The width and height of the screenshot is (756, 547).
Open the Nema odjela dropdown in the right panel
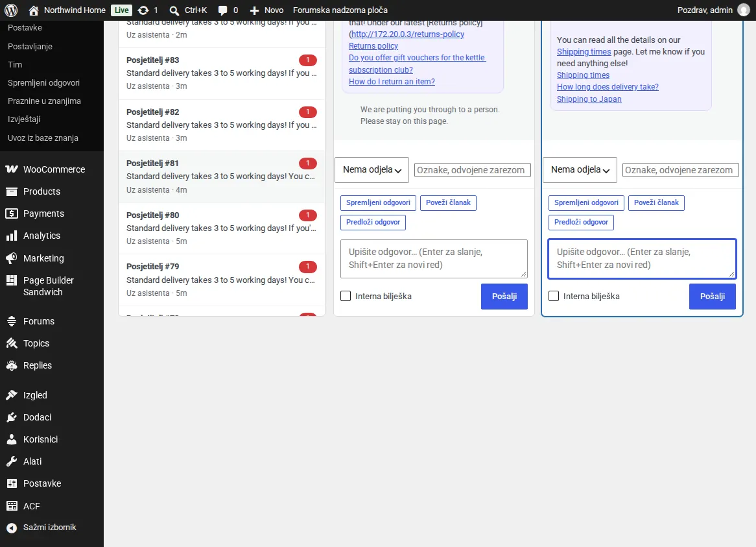(580, 170)
